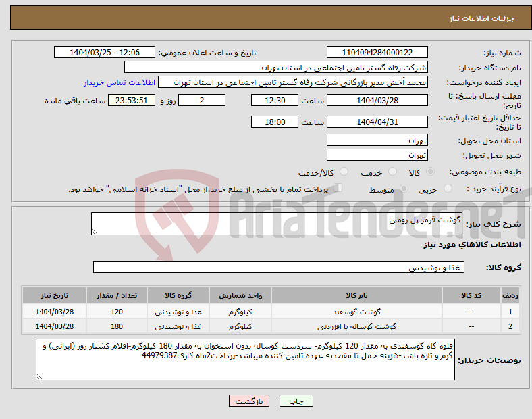Click the واحد شمارش column header
Screen dimensions: 532x419
[x=240, y=295]
